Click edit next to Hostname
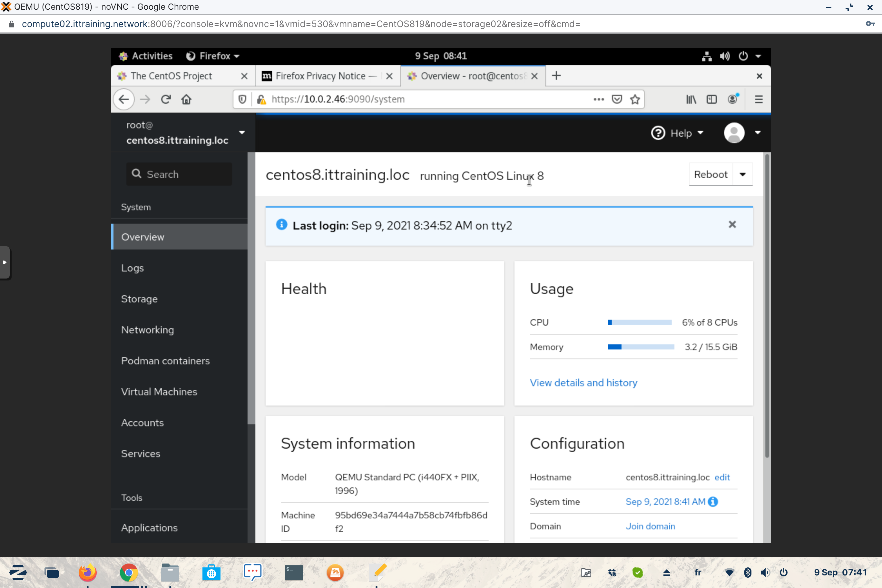This screenshot has width=882, height=588. pyautogui.click(x=722, y=477)
